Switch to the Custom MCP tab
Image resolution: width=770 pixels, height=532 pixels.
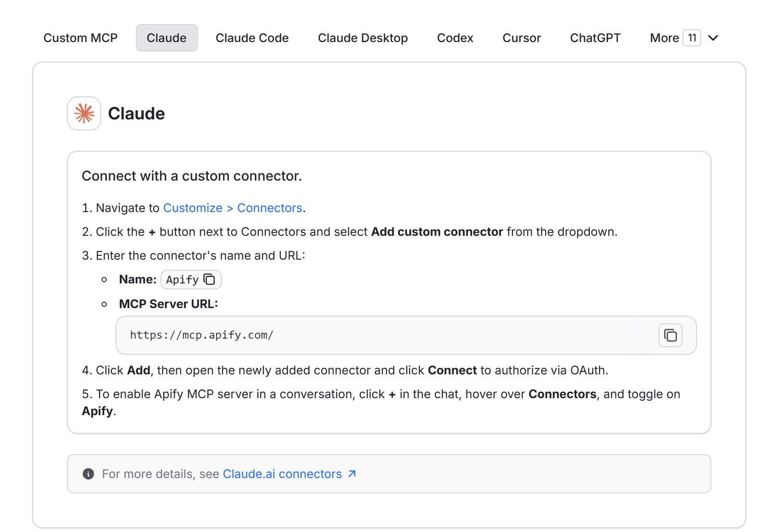tap(80, 38)
